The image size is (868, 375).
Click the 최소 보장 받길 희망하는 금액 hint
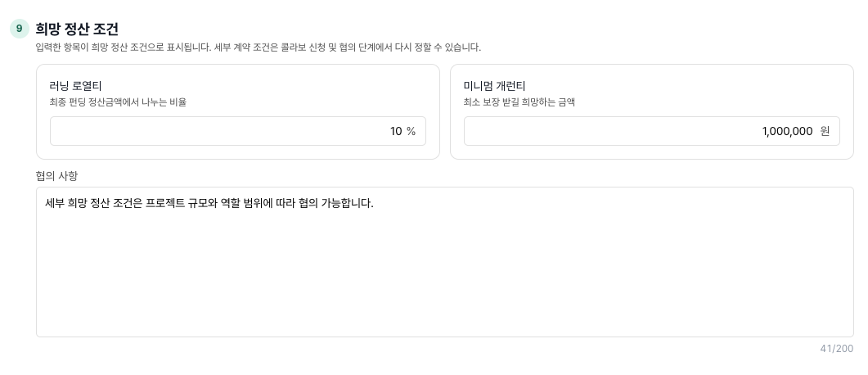(x=519, y=102)
